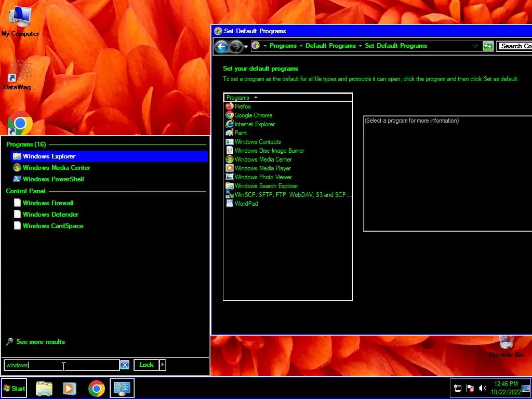Select Google Chrome in programs list
The width and height of the screenshot is (532, 399).
click(254, 115)
